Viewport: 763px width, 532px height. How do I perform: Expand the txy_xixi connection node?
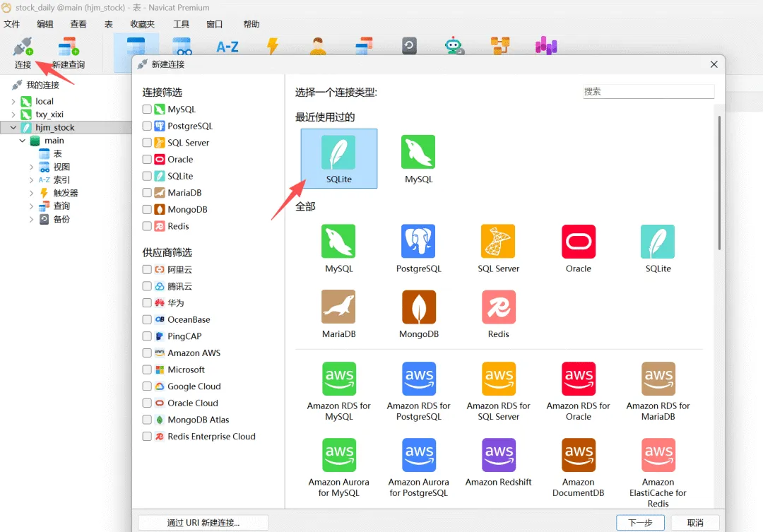click(x=13, y=114)
